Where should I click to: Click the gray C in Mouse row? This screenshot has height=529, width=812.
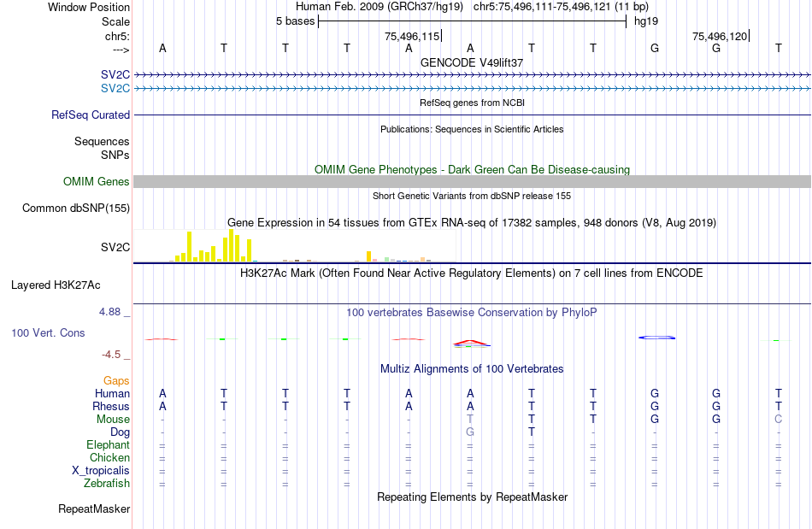pyautogui.click(x=778, y=420)
